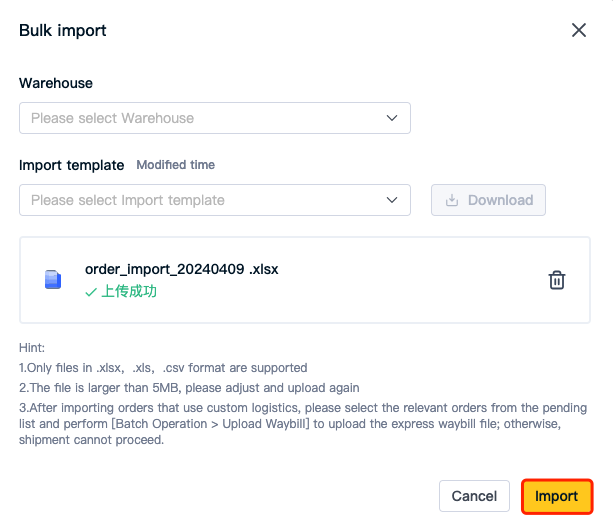Open the Import template dropdown
The width and height of the screenshot is (613, 524).
click(215, 200)
